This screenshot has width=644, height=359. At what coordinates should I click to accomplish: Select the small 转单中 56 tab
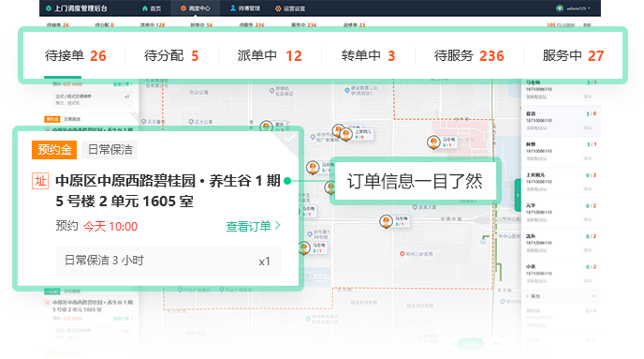pos(201,25)
